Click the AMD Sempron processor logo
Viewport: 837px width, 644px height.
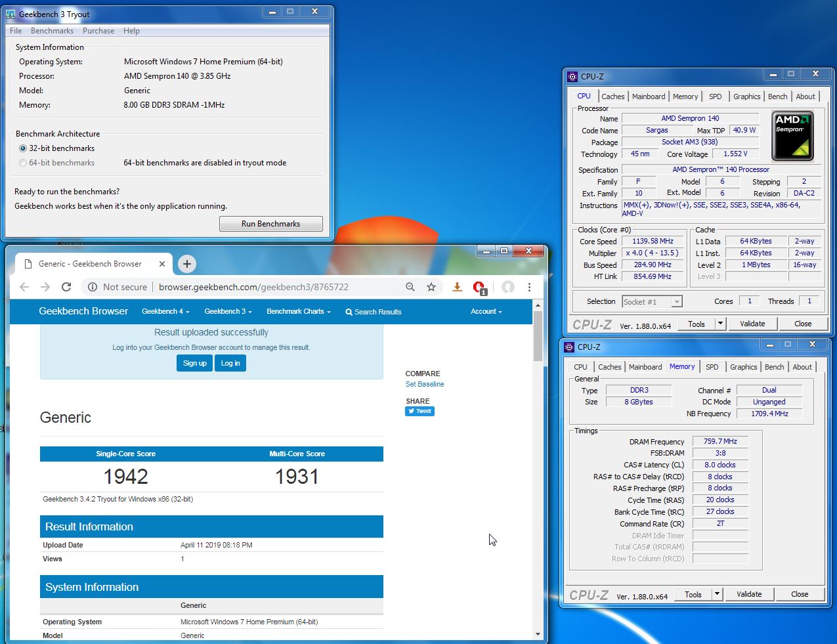tap(792, 136)
